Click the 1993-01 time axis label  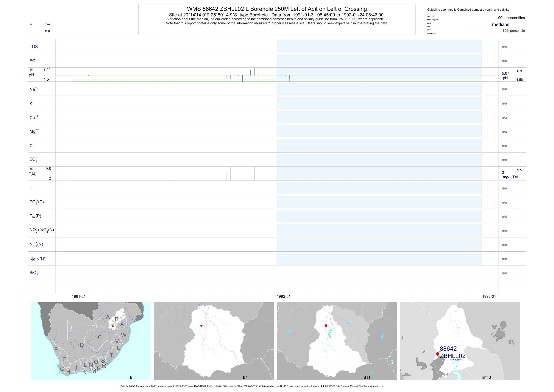(489, 296)
